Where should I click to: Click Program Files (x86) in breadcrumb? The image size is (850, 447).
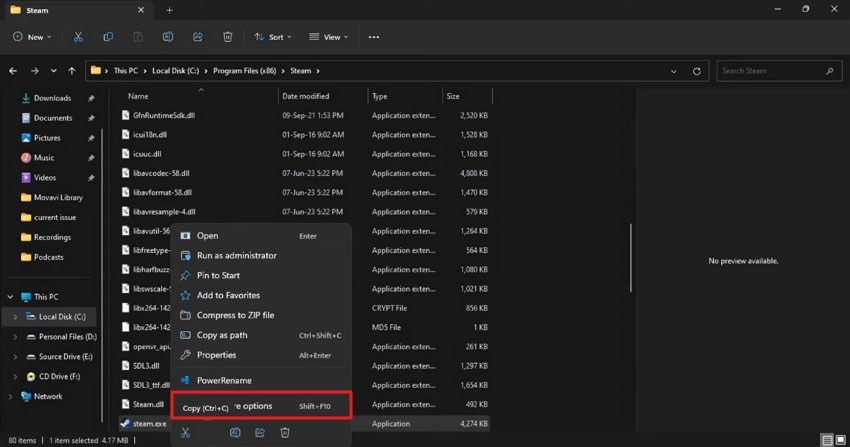click(x=244, y=71)
